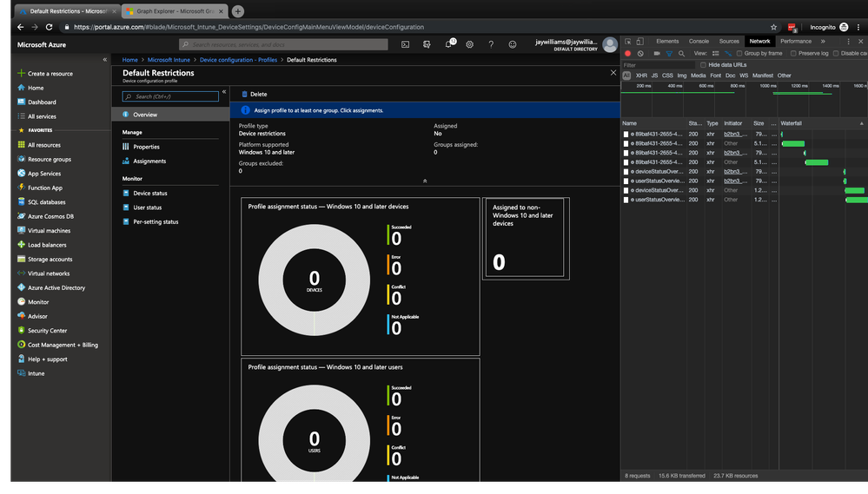Select the All request type filter

point(626,76)
